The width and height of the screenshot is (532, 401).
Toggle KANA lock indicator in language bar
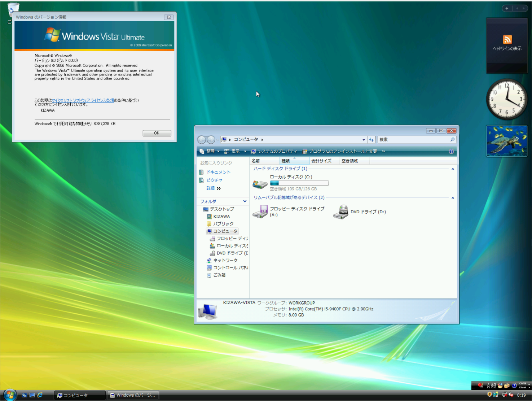point(523,388)
